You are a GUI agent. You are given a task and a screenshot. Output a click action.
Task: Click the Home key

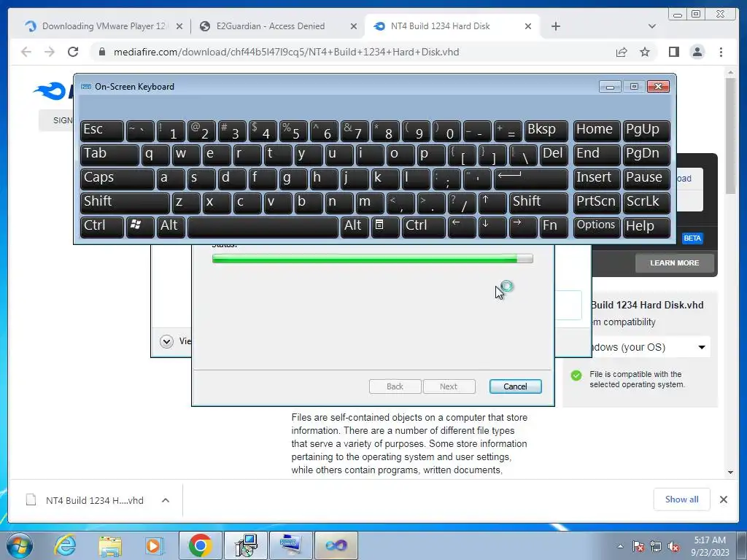click(x=597, y=131)
